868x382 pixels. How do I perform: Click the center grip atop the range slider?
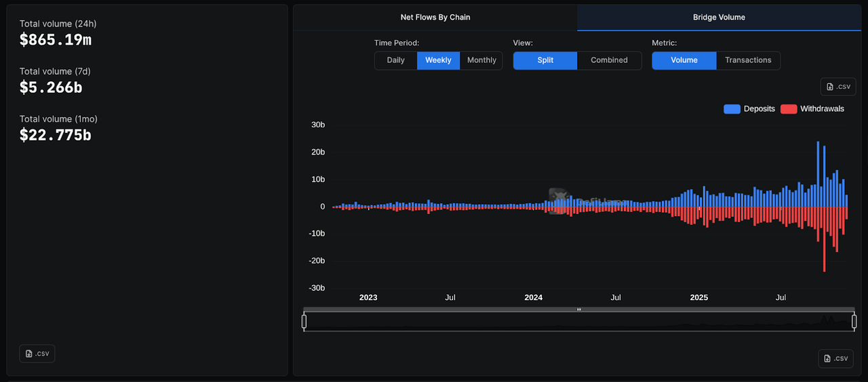579,310
